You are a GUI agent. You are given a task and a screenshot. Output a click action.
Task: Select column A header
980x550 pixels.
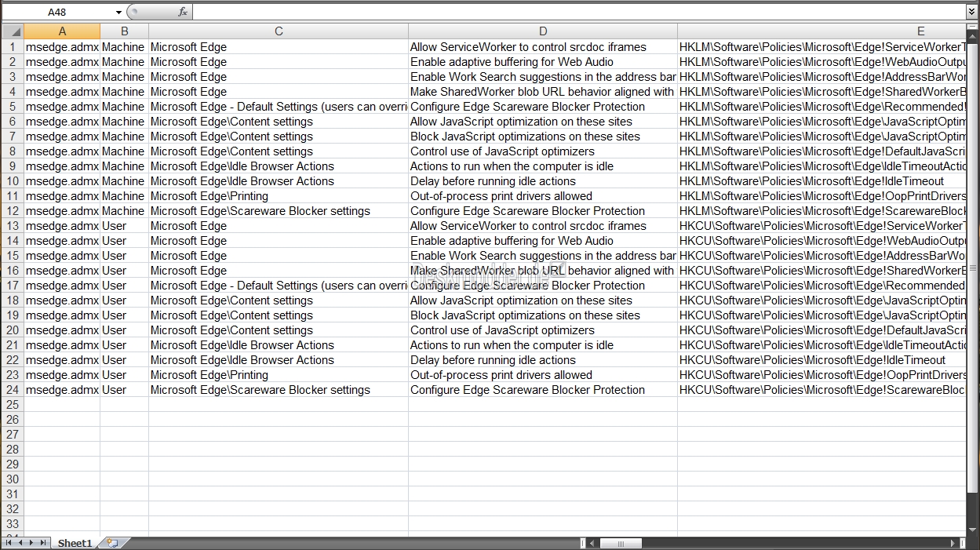[x=62, y=31]
